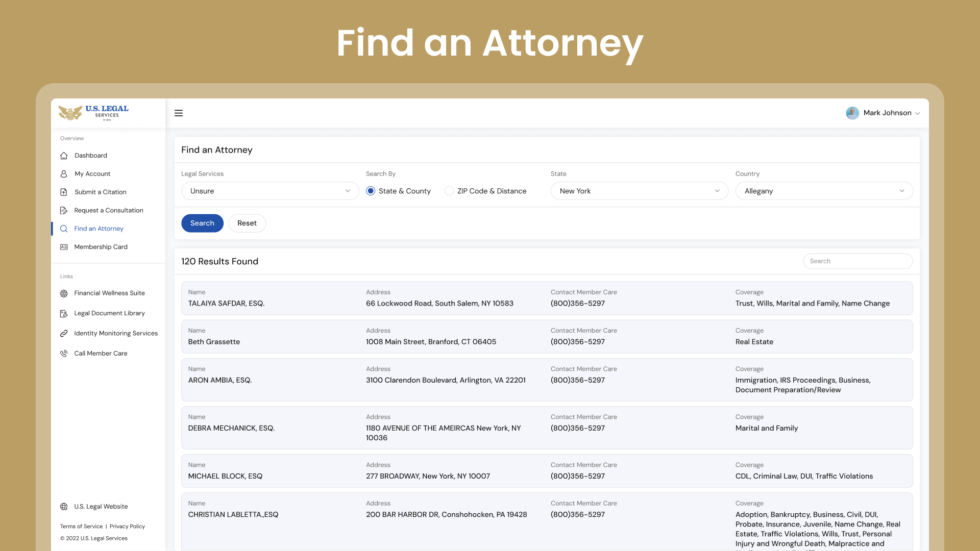Open Identity Monitoring Services link
This screenshot has width=980, height=551.
click(116, 333)
